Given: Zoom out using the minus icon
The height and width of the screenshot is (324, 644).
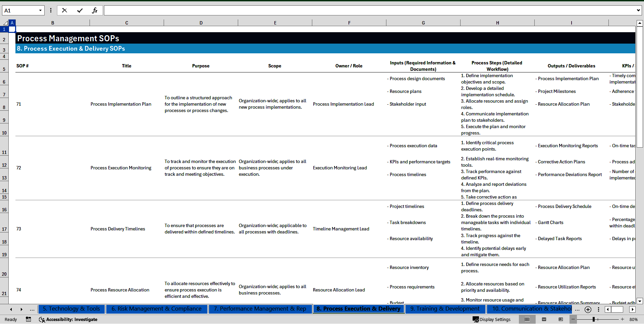Looking at the screenshot, I should pyautogui.click(x=573, y=319).
